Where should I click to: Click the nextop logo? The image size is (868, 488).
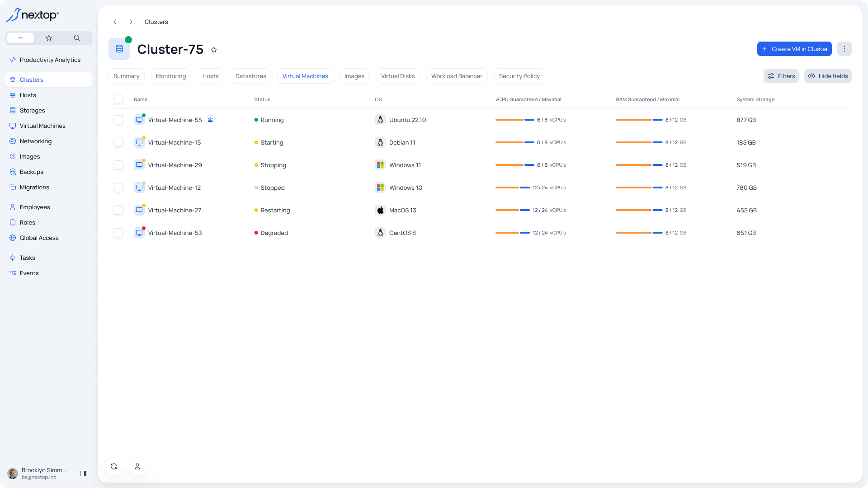click(32, 15)
